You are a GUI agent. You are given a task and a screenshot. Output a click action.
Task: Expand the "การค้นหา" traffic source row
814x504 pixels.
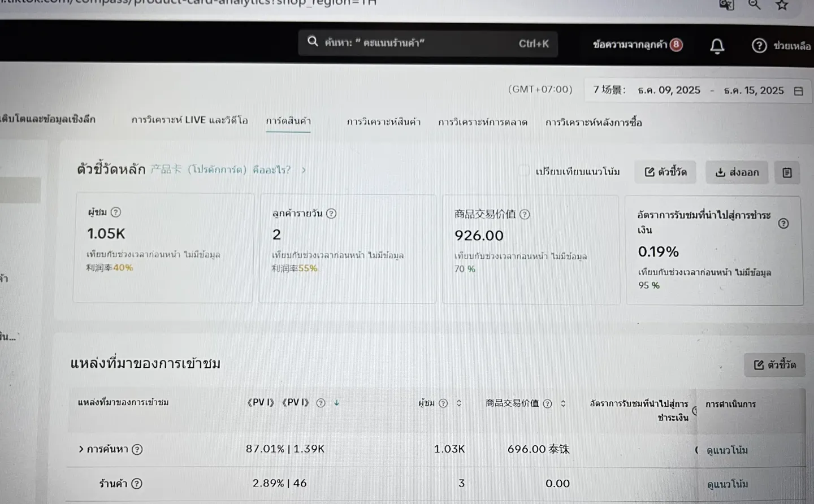(81, 449)
